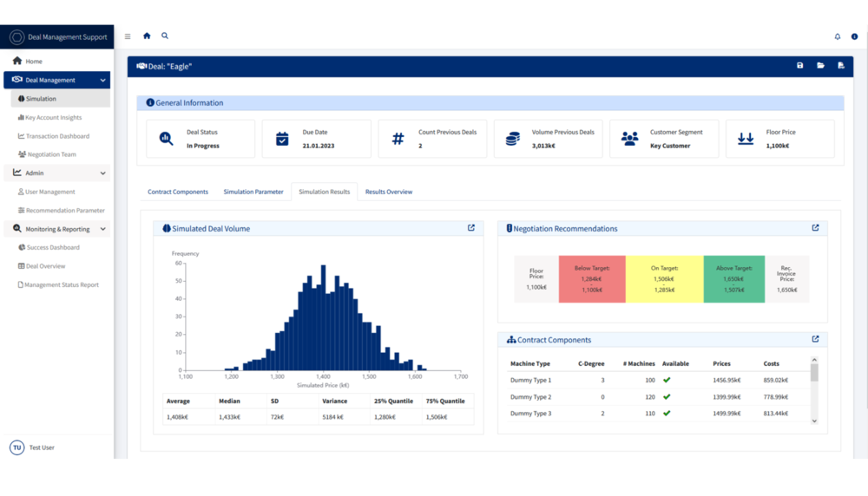This screenshot has height=496, width=868.
Task: Click the green Above Target color block
Action: [734, 278]
